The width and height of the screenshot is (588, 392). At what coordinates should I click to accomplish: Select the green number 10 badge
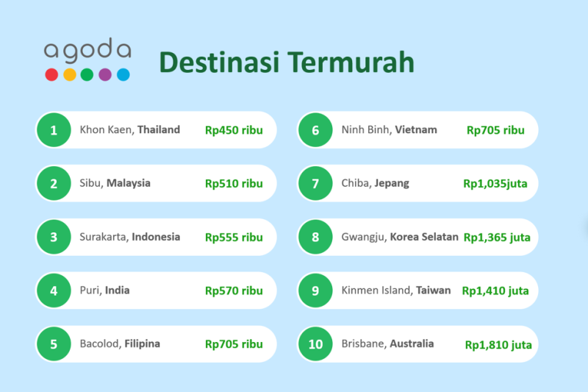tap(315, 343)
